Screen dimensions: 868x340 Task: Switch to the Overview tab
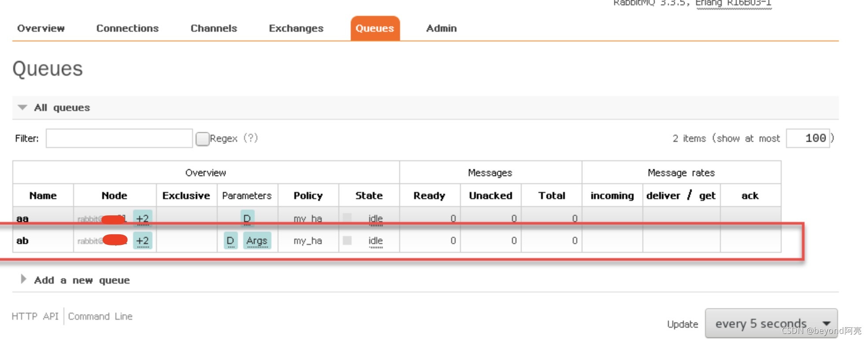pos(41,28)
